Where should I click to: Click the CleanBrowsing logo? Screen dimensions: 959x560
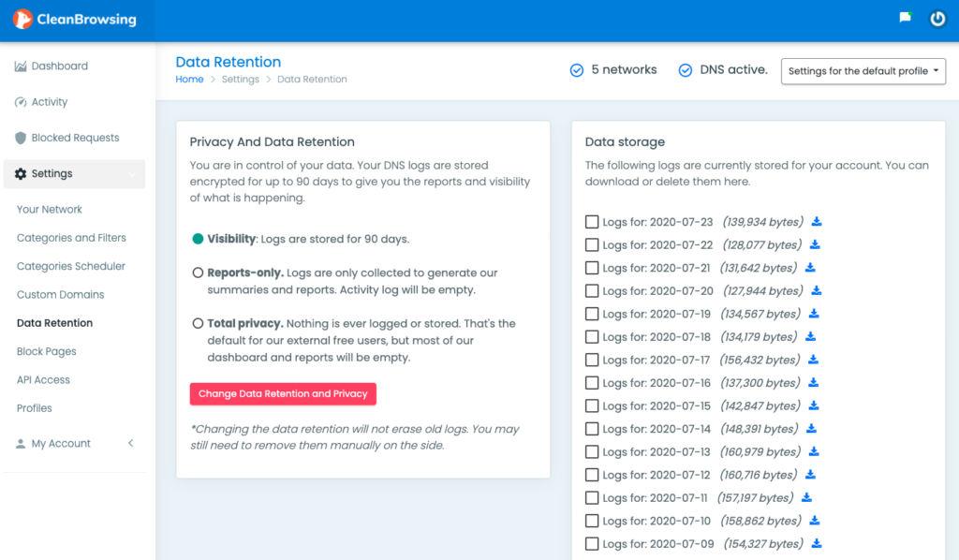pos(75,19)
